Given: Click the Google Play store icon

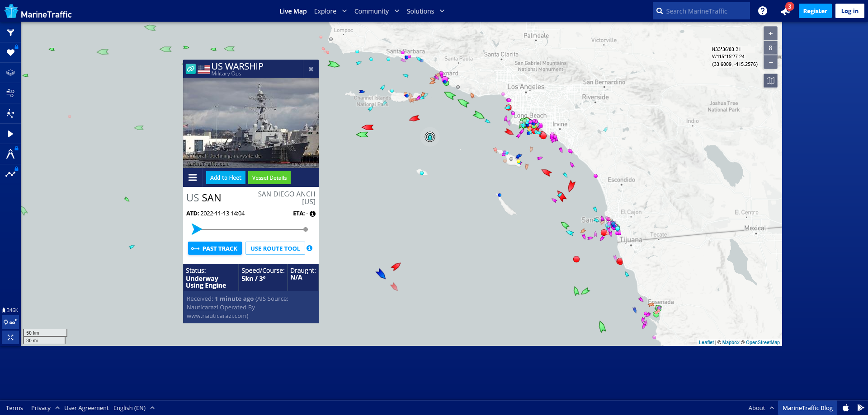Looking at the screenshot, I should click(861, 408).
